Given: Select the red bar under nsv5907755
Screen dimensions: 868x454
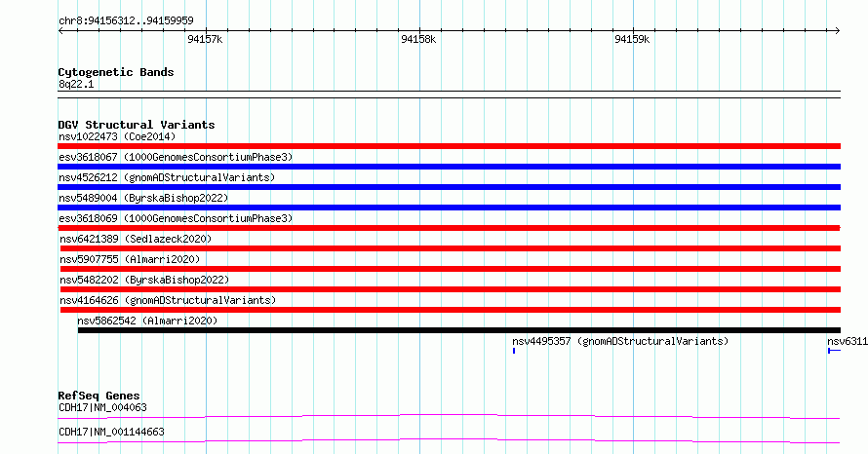Looking at the screenshot, I should (450, 269).
